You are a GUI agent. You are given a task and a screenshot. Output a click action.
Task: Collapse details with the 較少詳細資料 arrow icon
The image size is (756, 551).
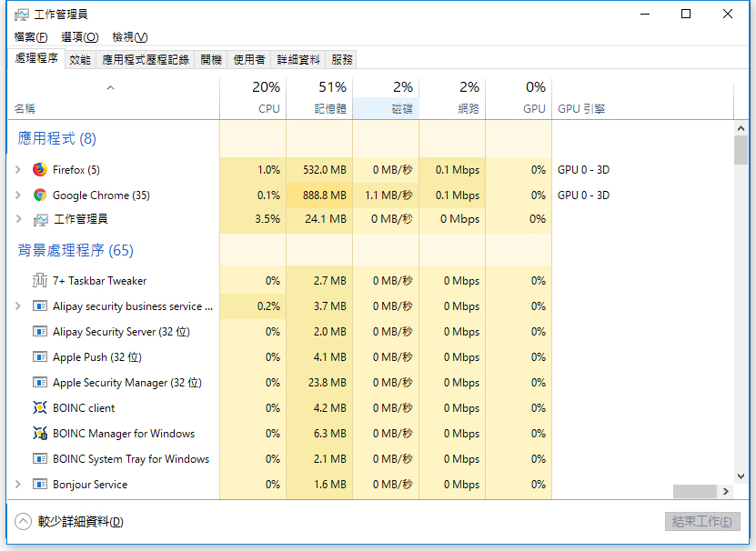pos(23,522)
